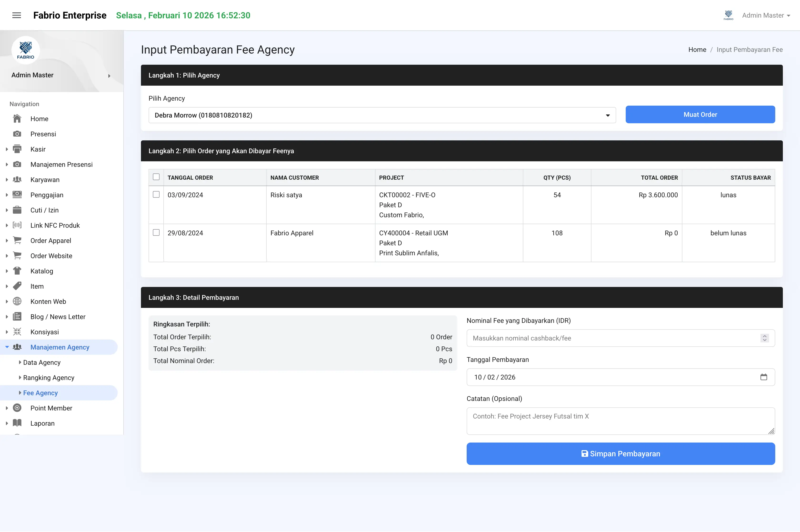Screen dimensions: 800x532
Task: Click the Simpan Pembayaran button
Action: click(x=621, y=454)
